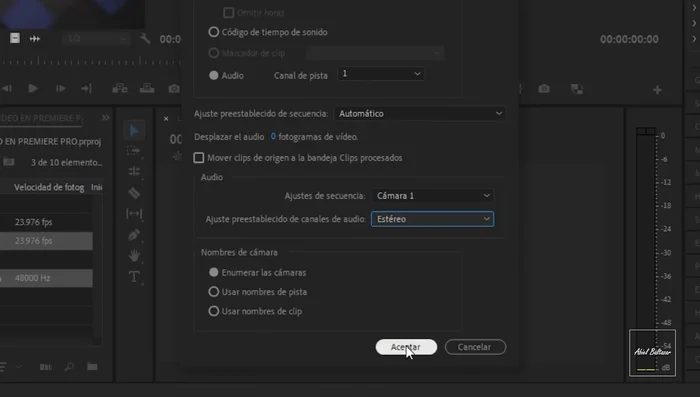Open Ajustes de secuencia Cámara 1 dropdown
The image size is (700, 397).
pos(433,196)
